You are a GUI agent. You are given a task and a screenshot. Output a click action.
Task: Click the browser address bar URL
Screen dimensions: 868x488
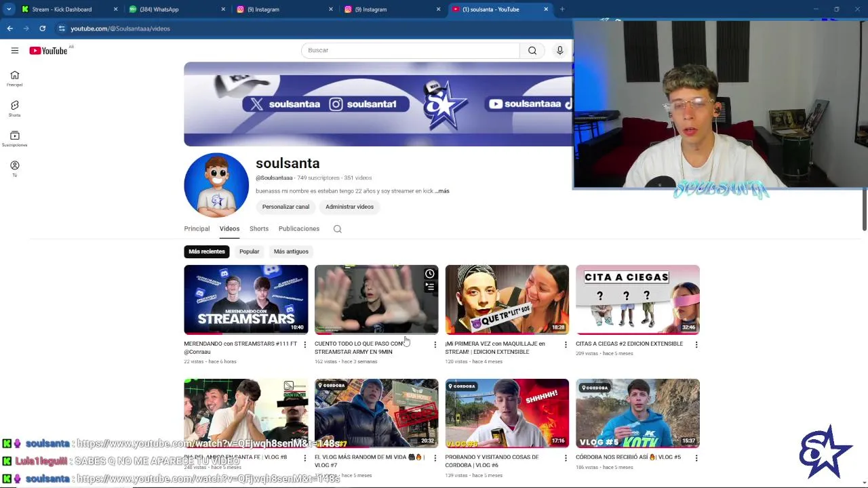120,28
